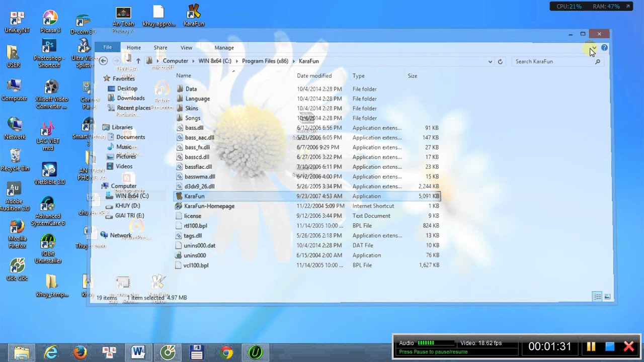644x362 pixels.
Task: Open the Recycle Bin desktop icon
Action: point(15,160)
